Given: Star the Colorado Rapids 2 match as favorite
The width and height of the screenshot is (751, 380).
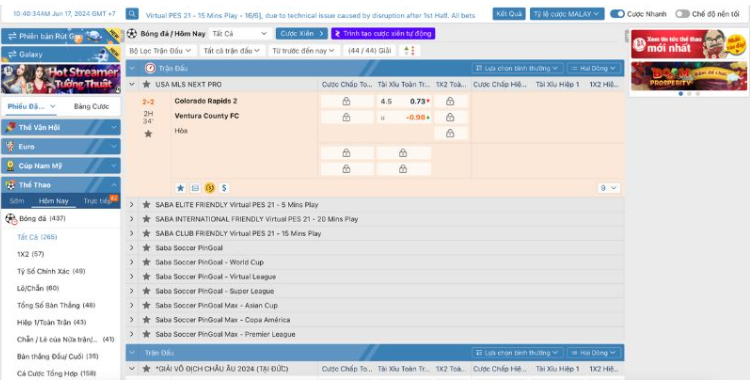Looking at the screenshot, I should pyautogui.click(x=148, y=134).
